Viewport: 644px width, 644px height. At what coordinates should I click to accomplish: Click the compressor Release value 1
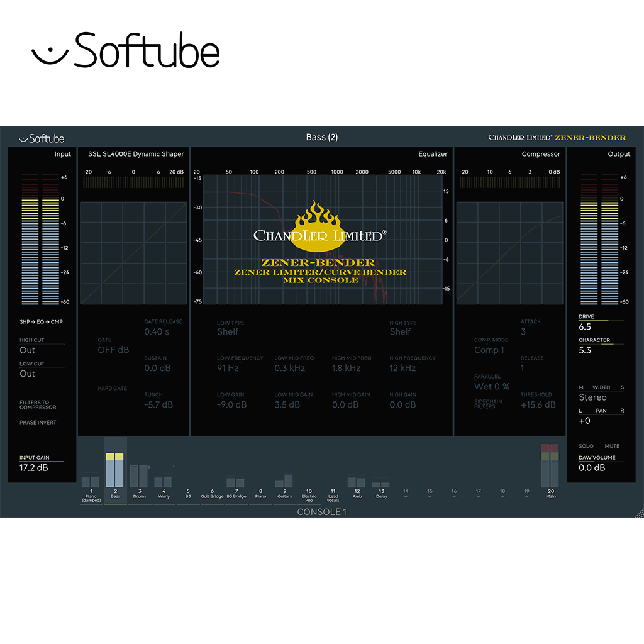pyautogui.click(x=523, y=368)
